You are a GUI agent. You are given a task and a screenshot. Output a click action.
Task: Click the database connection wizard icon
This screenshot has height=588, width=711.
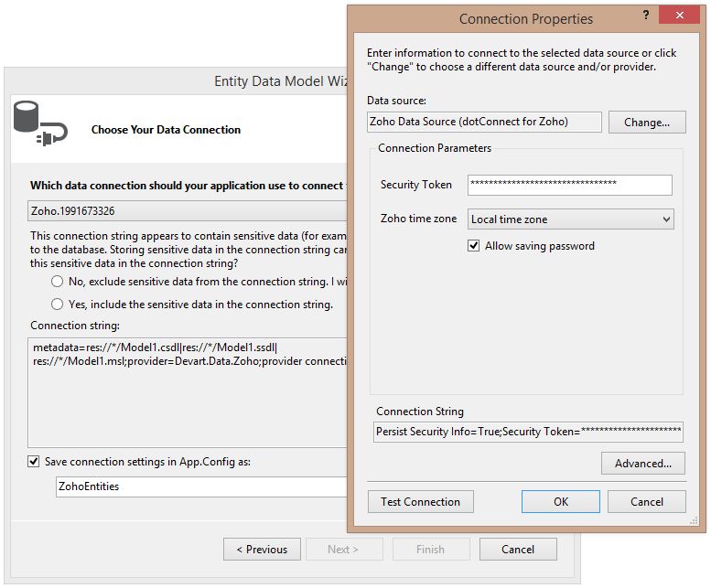click(x=39, y=123)
